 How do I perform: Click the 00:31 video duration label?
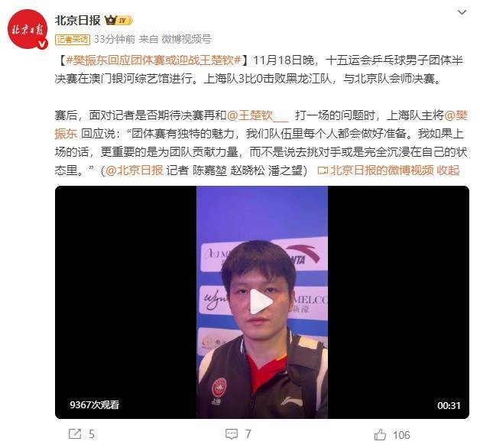tap(449, 405)
